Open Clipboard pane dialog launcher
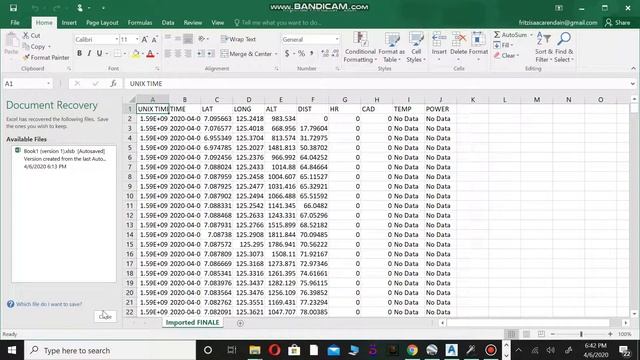The height and width of the screenshot is (360, 640). point(69,69)
